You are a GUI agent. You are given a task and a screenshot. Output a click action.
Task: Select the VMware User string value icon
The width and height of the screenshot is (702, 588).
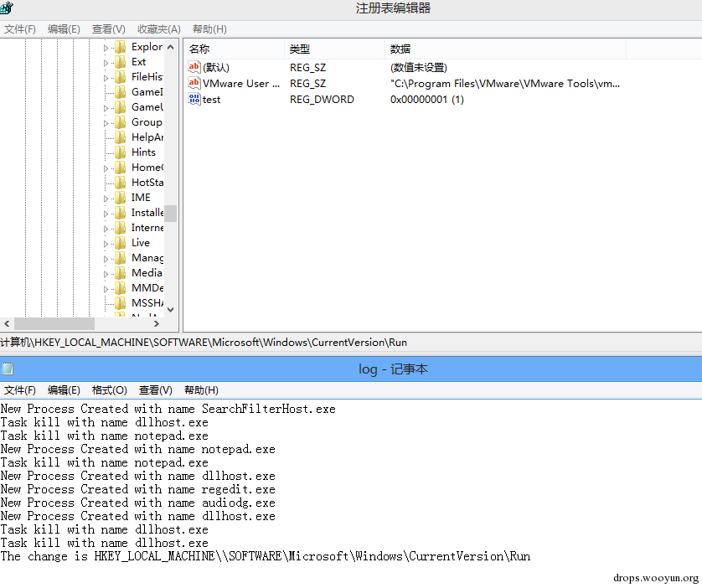[194, 83]
